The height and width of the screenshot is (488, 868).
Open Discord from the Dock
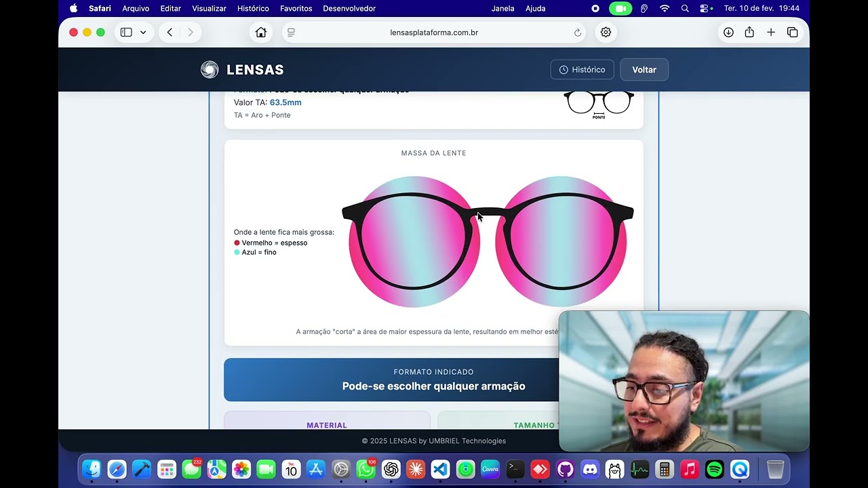pyautogui.click(x=591, y=469)
